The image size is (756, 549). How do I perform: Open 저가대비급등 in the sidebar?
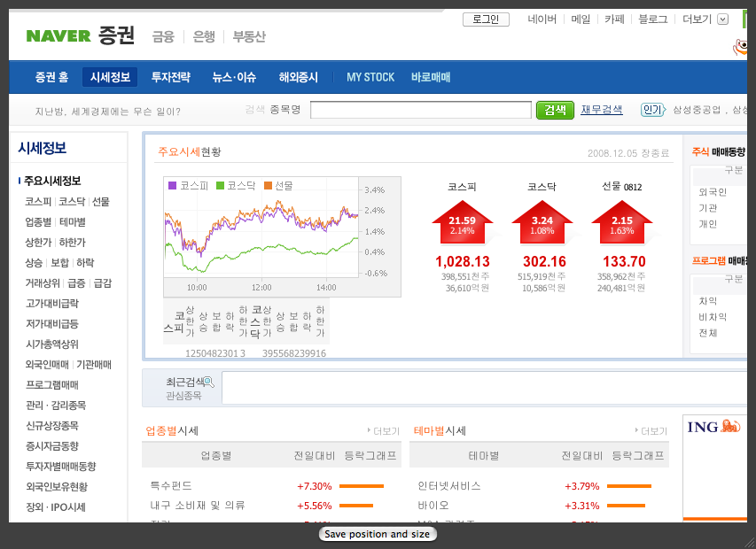[52, 323]
